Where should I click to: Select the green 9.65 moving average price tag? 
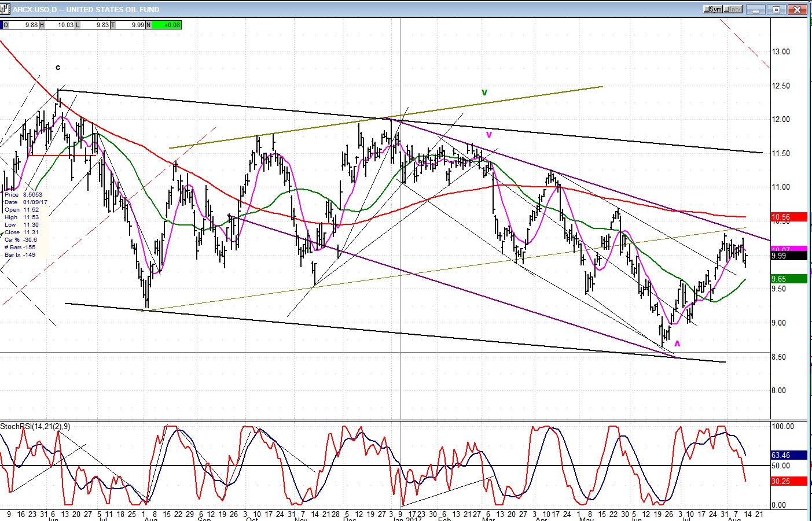coord(788,279)
